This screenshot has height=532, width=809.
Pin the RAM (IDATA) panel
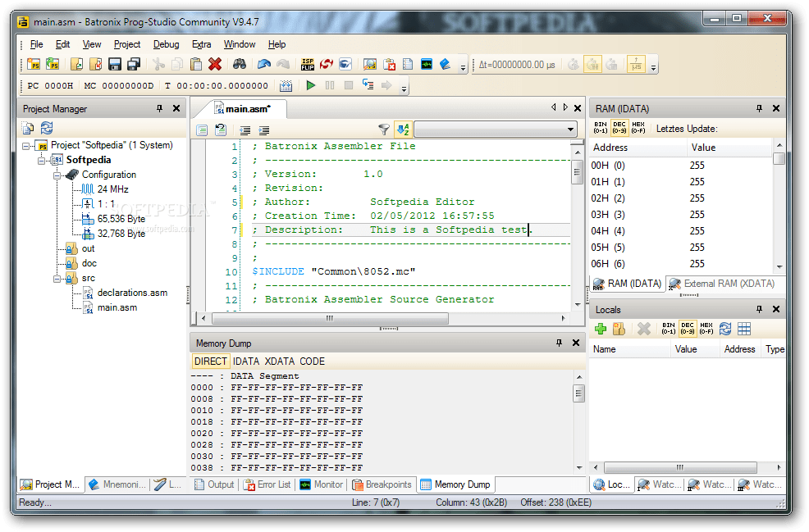pos(759,108)
